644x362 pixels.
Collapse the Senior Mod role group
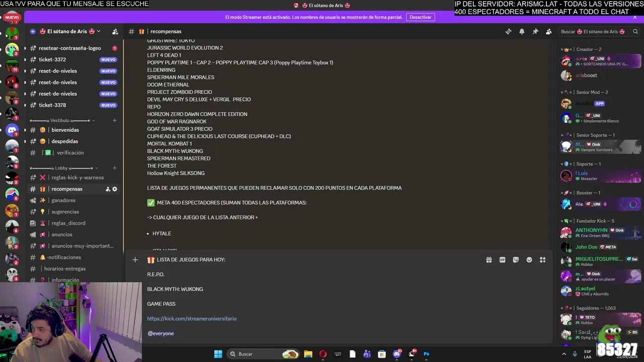pyautogui.click(x=585, y=92)
